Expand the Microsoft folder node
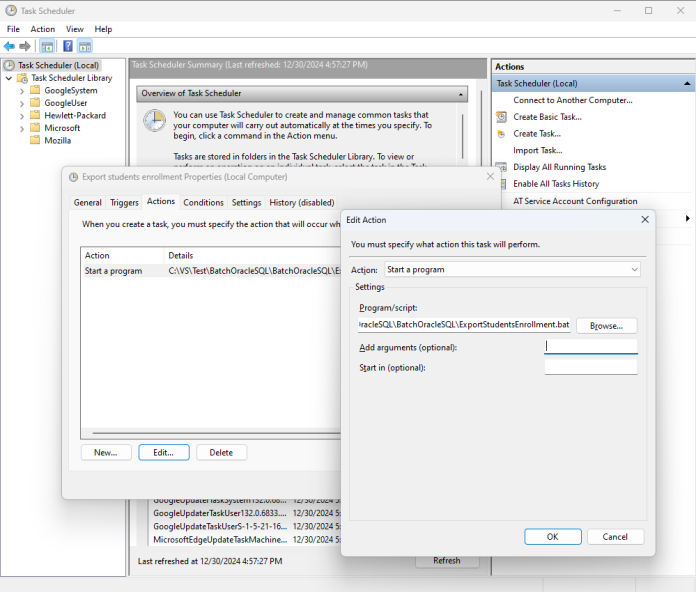 tap(22, 128)
